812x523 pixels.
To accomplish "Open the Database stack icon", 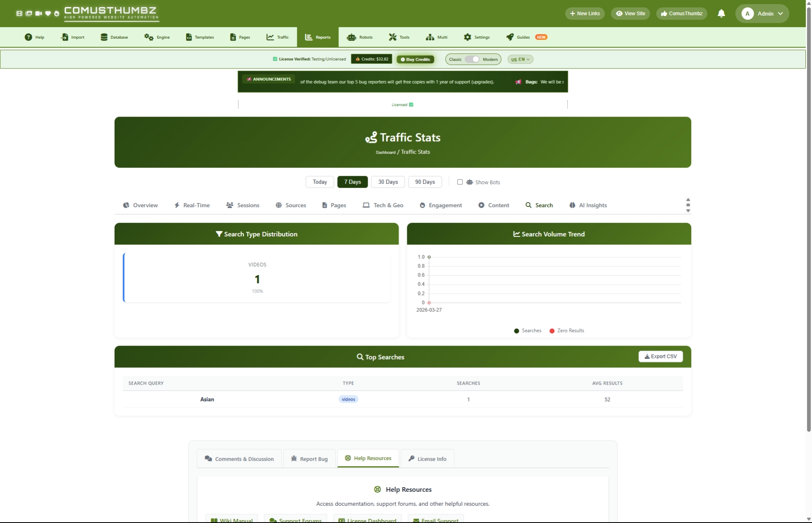I will 104,37.
